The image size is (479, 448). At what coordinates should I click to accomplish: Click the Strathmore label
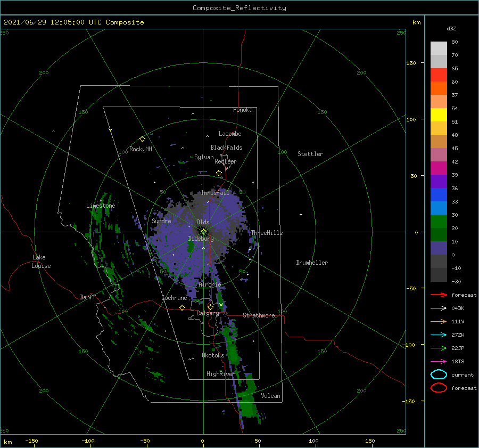point(259,315)
